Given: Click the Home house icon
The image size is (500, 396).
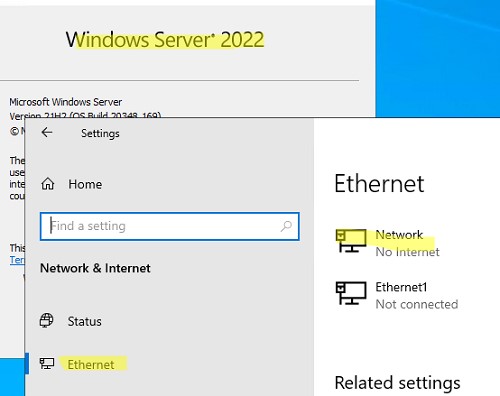Looking at the screenshot, I should [48, 184].
